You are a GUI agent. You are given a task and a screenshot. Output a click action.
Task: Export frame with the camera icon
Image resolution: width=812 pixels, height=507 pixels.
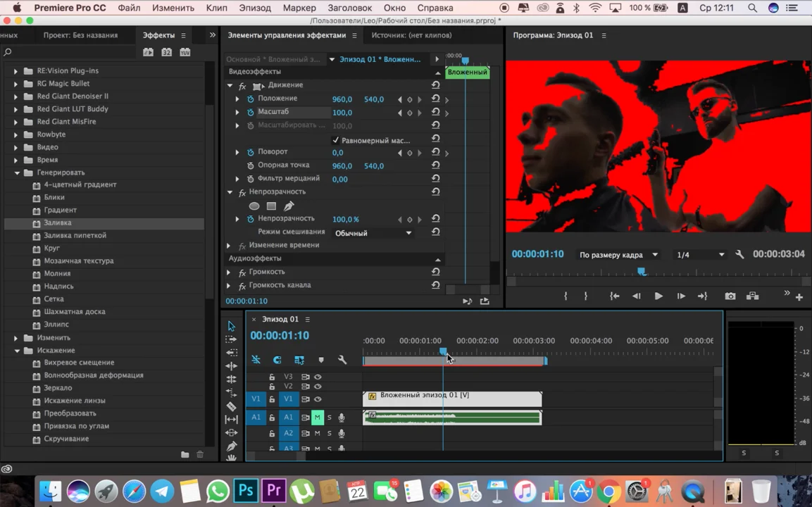click(x=730, y=296)
